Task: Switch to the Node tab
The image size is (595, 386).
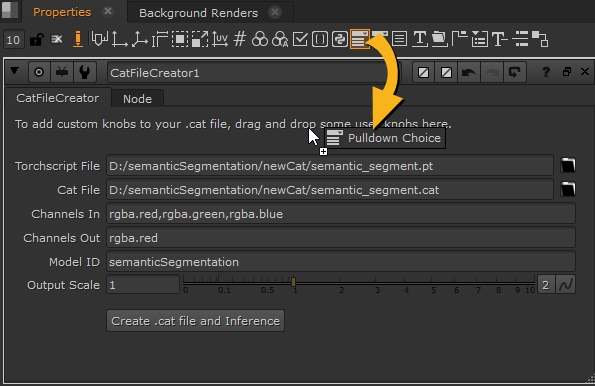Action: (x=137, y=99)
